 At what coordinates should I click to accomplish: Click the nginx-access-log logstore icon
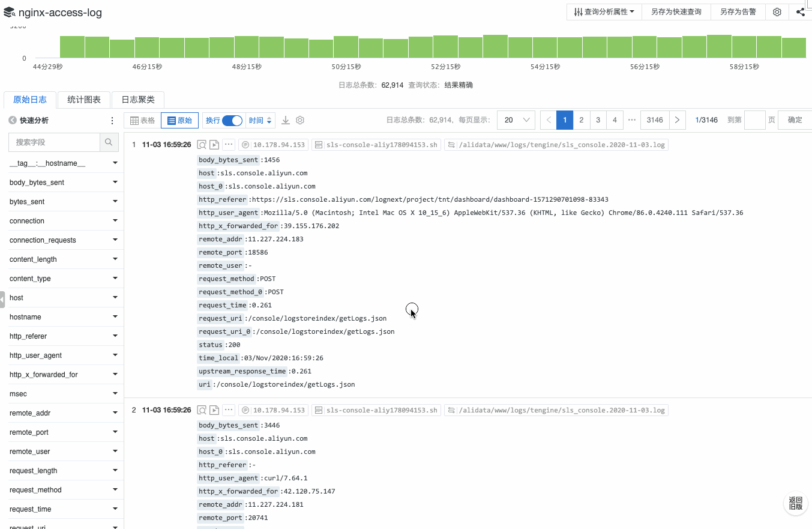(10, 12)
